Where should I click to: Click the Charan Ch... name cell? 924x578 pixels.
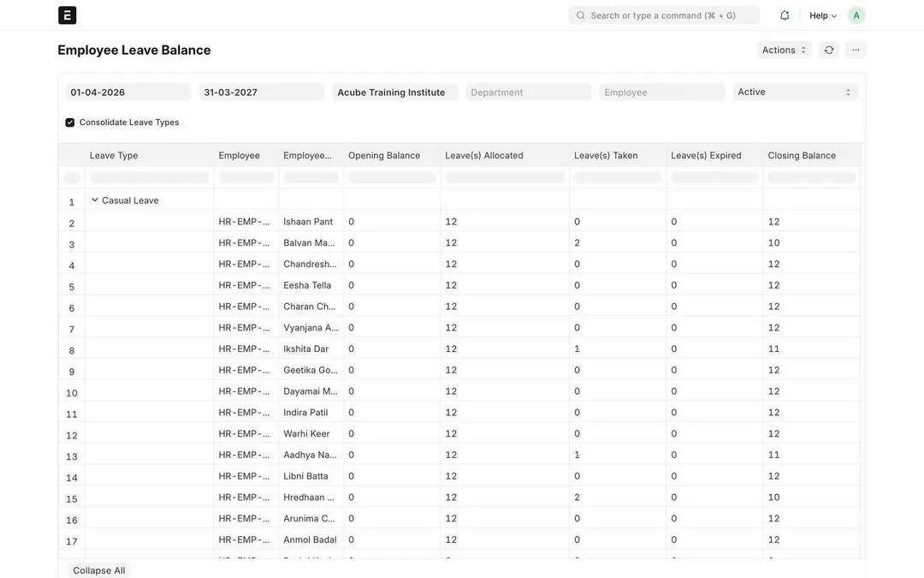pyautogui.click(x=311, y=307)
